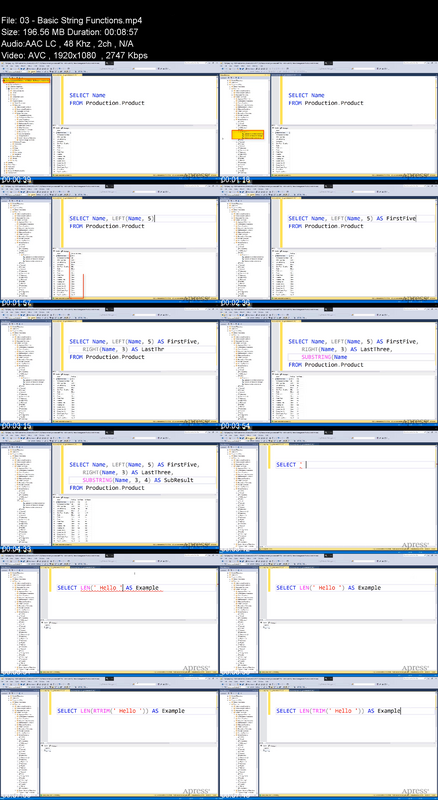Open the frame showing 'AS SubResult' query
The width and height of the screenshot is (438, 800).
(x=109, y=491)
